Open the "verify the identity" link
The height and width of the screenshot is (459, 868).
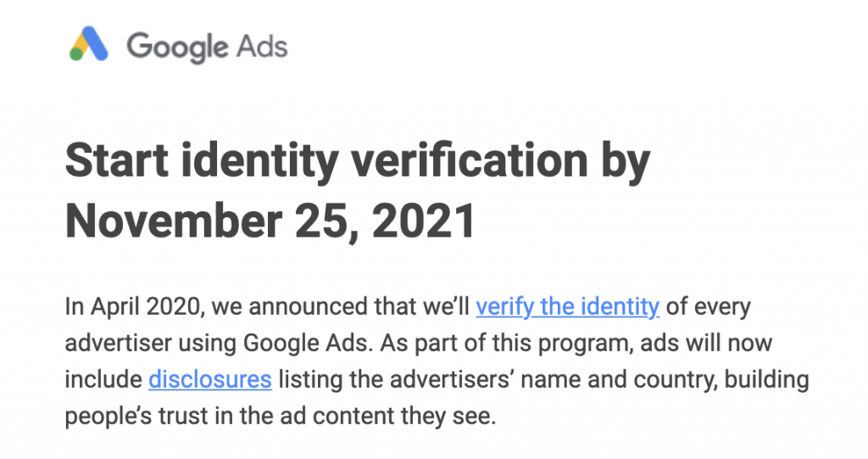point(567,306)
